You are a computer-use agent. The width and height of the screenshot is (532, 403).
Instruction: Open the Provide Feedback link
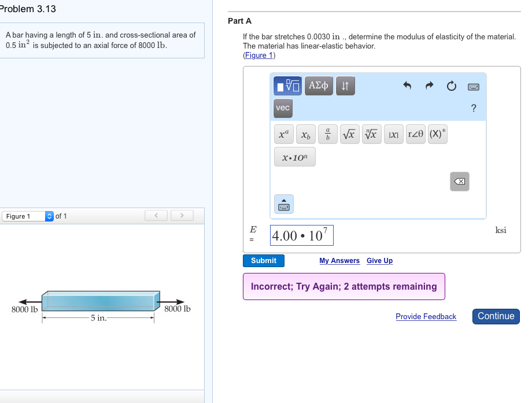pyautogui.click(x=426, y=316)
